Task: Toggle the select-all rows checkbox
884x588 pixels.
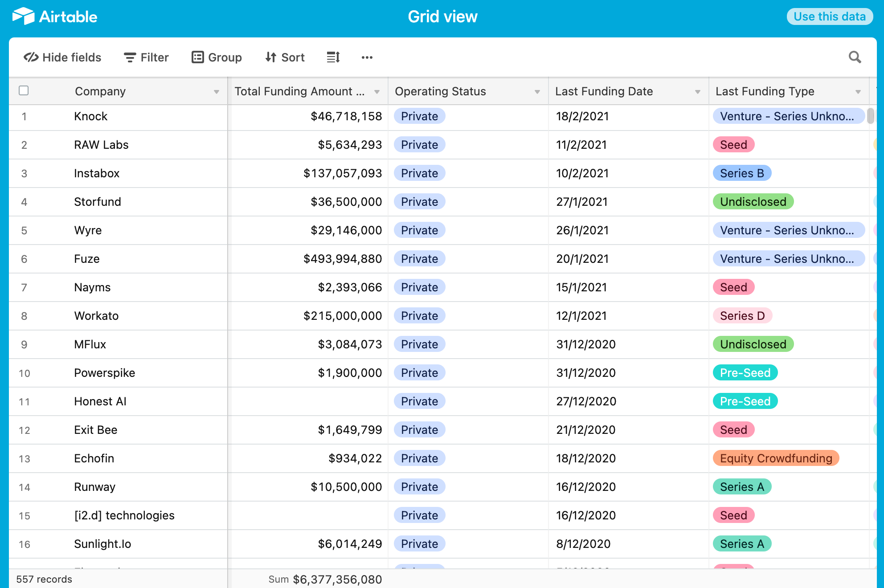Action: tap(24, 90)
